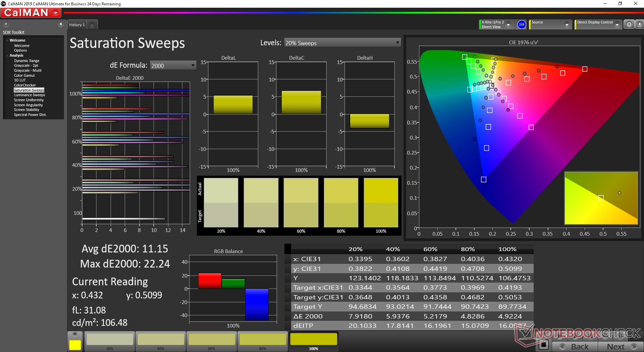Go to Screen Stability page

pos(26,110)
